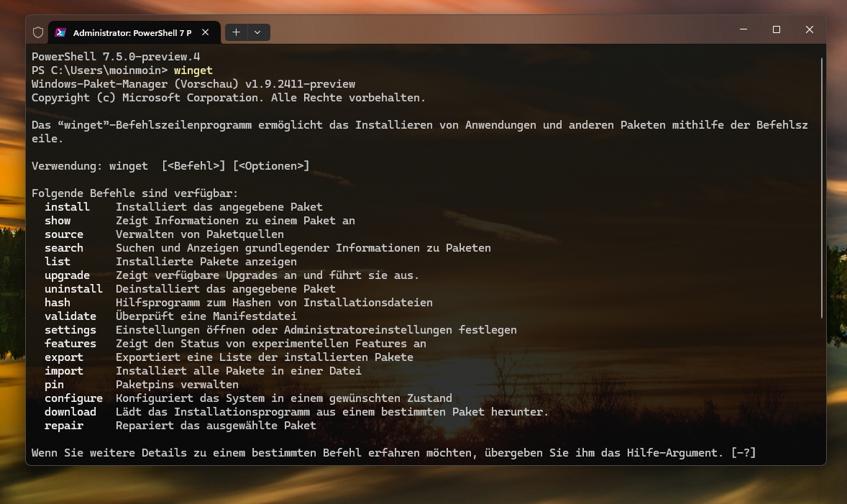This screenshot has height=504, width=847.
Task: Click the 'export' command entry
Action: (64, 357)
